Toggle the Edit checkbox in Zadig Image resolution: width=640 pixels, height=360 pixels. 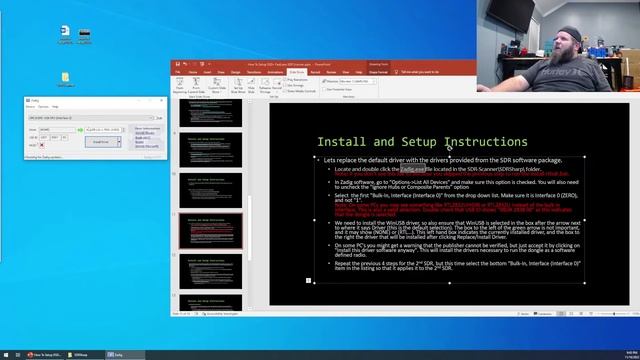pos(156,118)
